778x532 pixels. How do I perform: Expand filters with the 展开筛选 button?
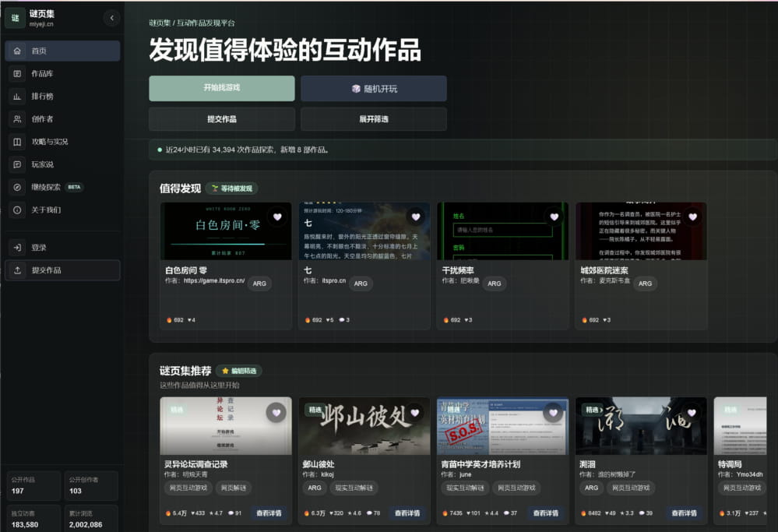click(374, 119)
